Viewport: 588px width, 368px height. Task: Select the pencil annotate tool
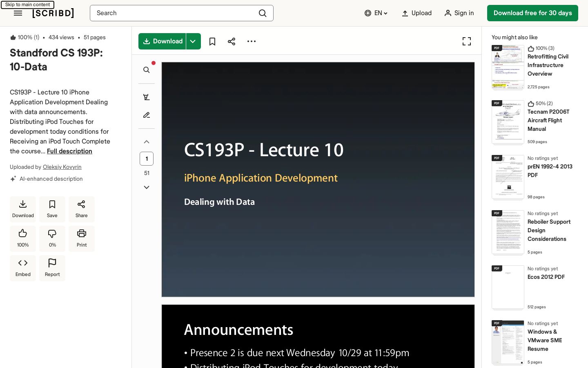(147, 115)
